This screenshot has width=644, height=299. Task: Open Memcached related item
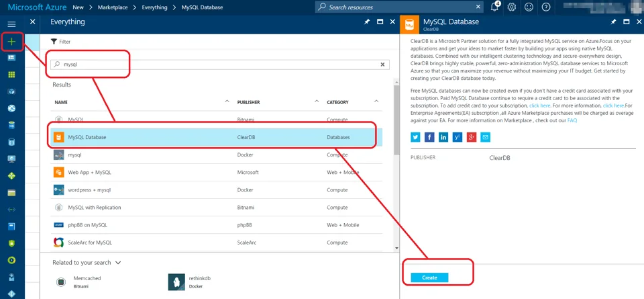[x=79, y=282]
